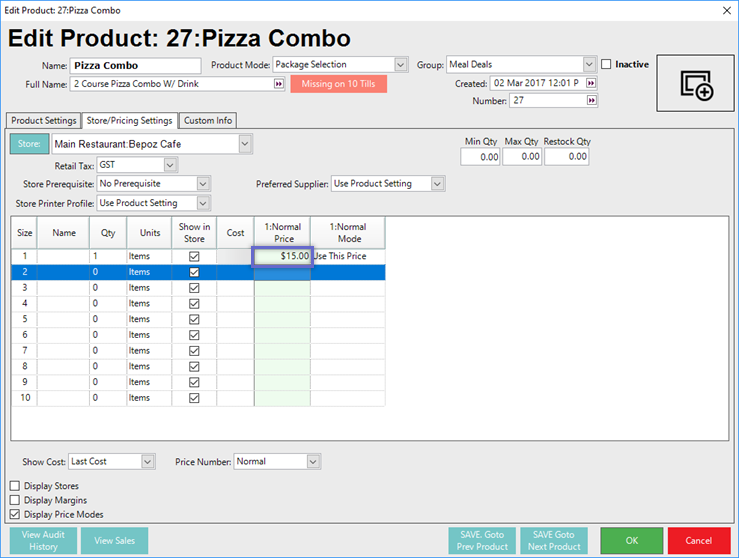
Task: Click SAVE Goto Next Product
Action: 554,540
